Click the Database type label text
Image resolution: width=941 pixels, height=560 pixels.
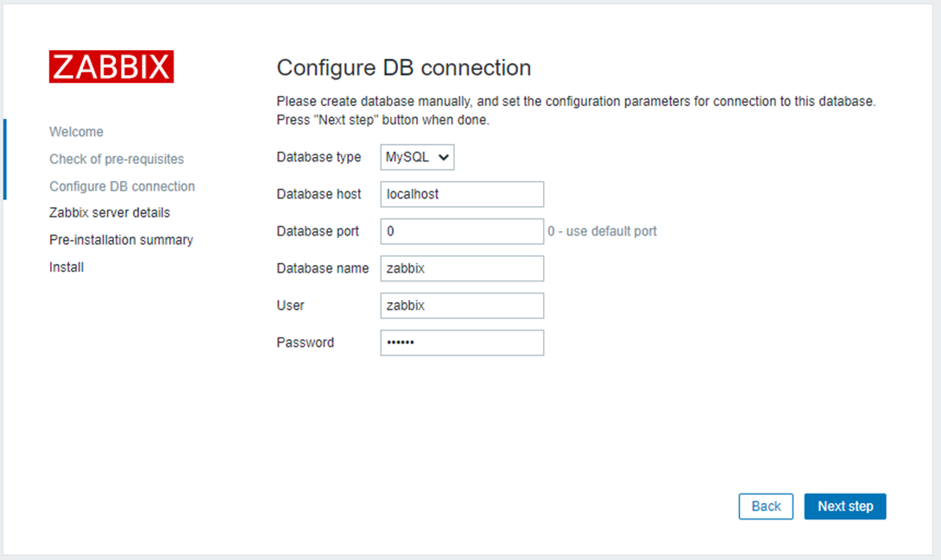point(319,157)
